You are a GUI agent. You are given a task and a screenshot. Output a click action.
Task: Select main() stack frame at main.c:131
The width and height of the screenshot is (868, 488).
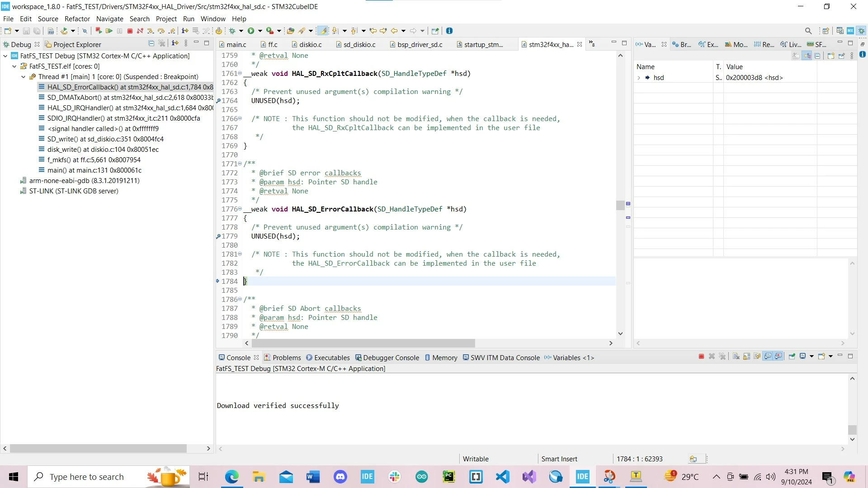(94, 170)
